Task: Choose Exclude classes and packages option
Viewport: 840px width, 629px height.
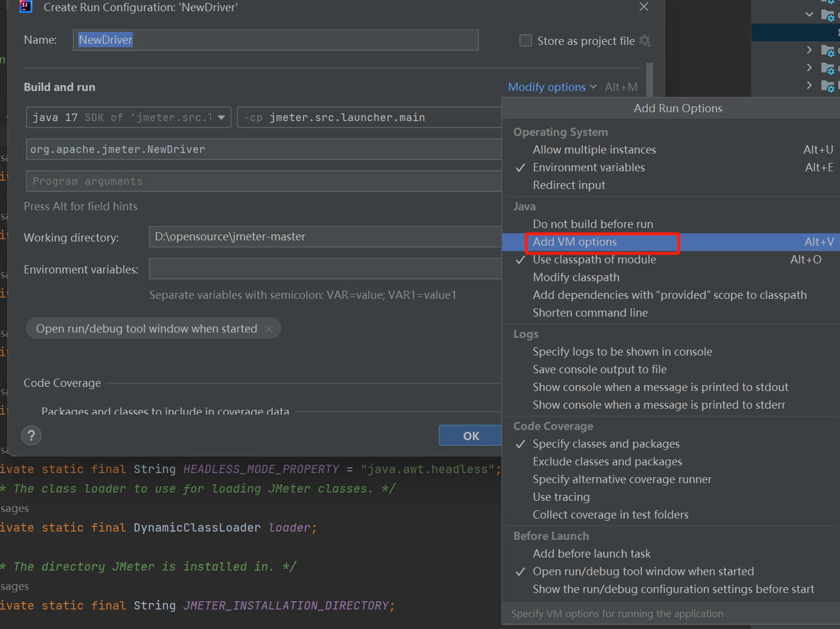Action: pos(670,462)
